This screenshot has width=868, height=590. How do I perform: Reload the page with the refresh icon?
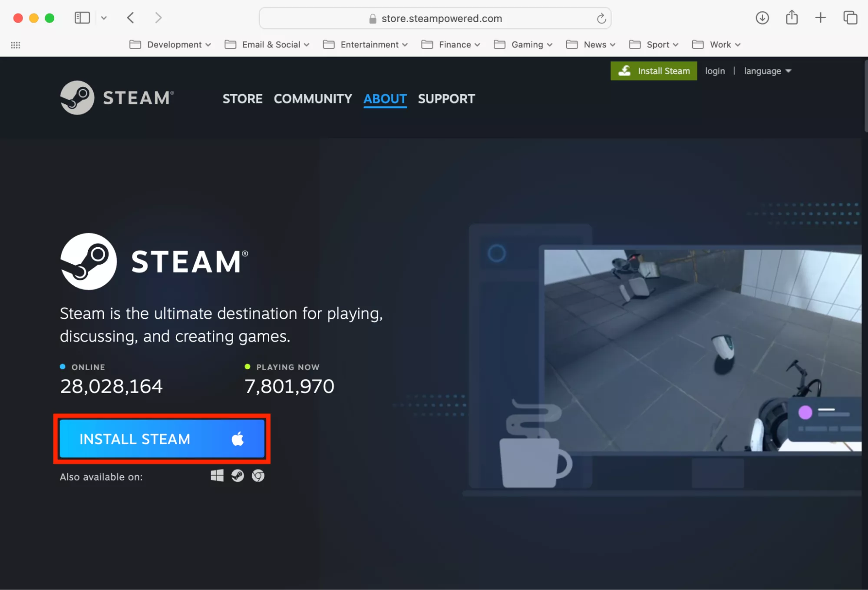tap(601, 18)
